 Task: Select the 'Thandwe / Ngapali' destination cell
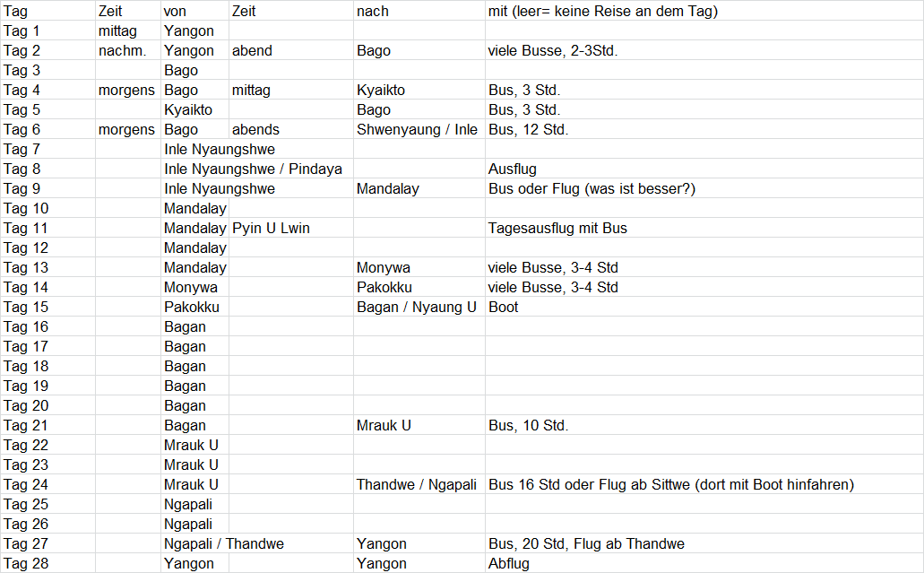(x=416, y=485)
